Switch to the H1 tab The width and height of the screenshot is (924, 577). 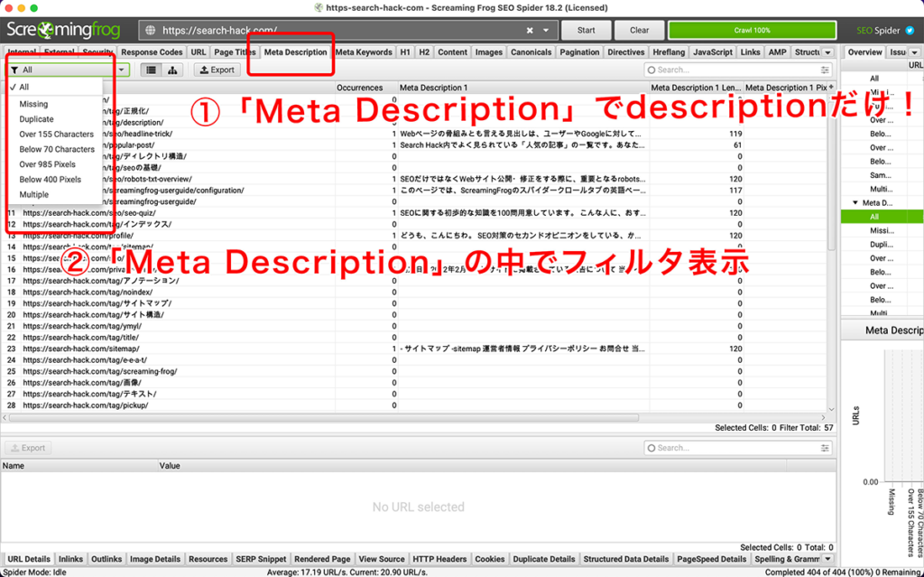(x=405, y=51)
